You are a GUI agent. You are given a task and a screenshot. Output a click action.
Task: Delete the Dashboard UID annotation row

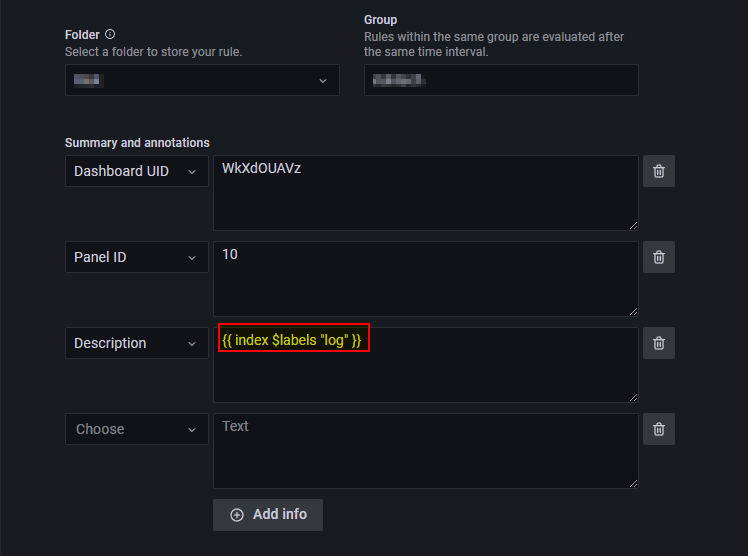coord(658,171)
